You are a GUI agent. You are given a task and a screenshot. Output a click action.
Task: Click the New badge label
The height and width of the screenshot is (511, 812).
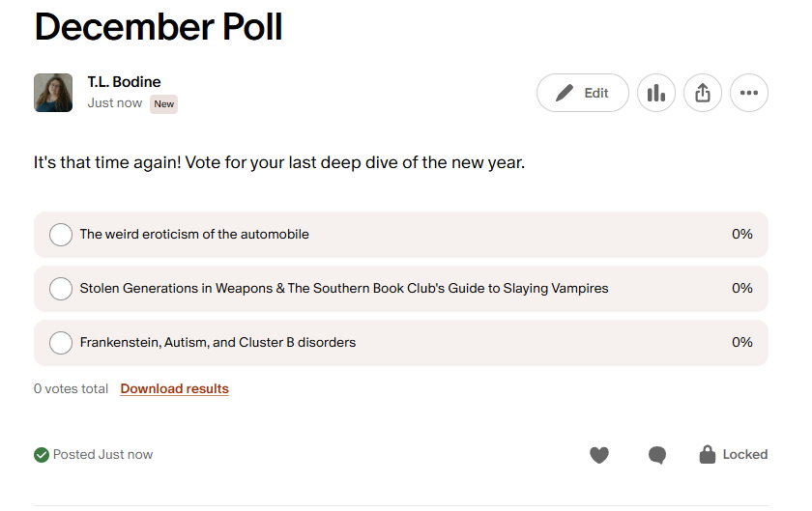163,104
